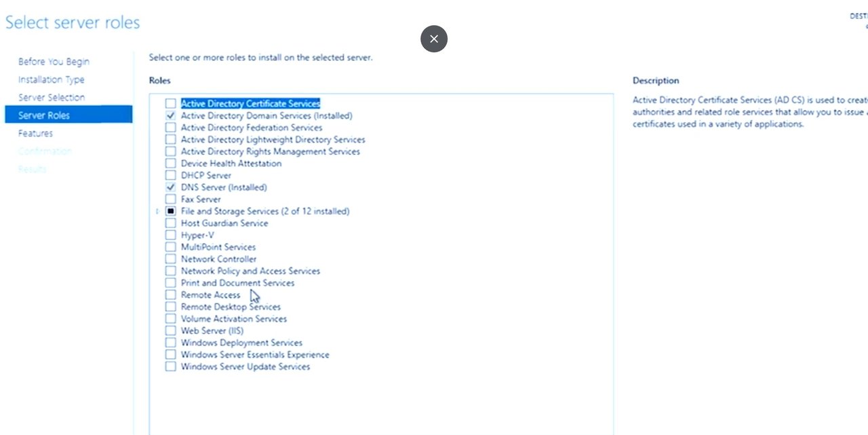The height and width of the screenshot is (435, 868).
Task: Click the Fax Server label
Action: [201, 200]
